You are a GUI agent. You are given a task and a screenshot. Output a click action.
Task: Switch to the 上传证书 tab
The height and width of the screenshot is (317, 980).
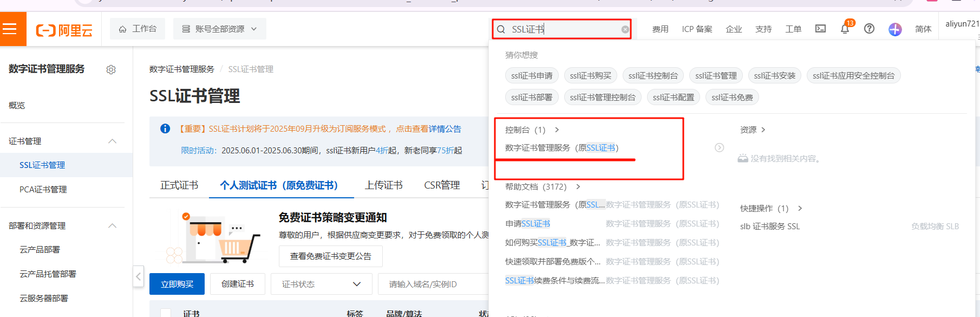[383, 185]
